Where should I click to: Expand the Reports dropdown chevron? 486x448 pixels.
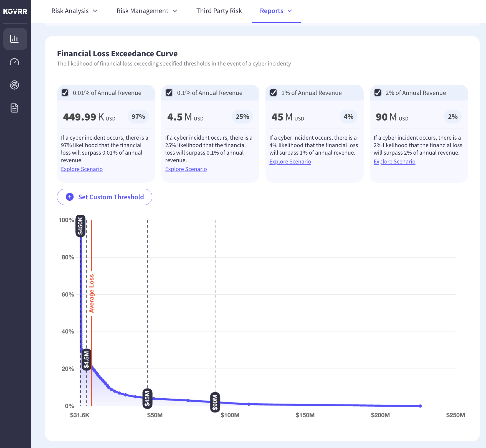pos(290,11)
